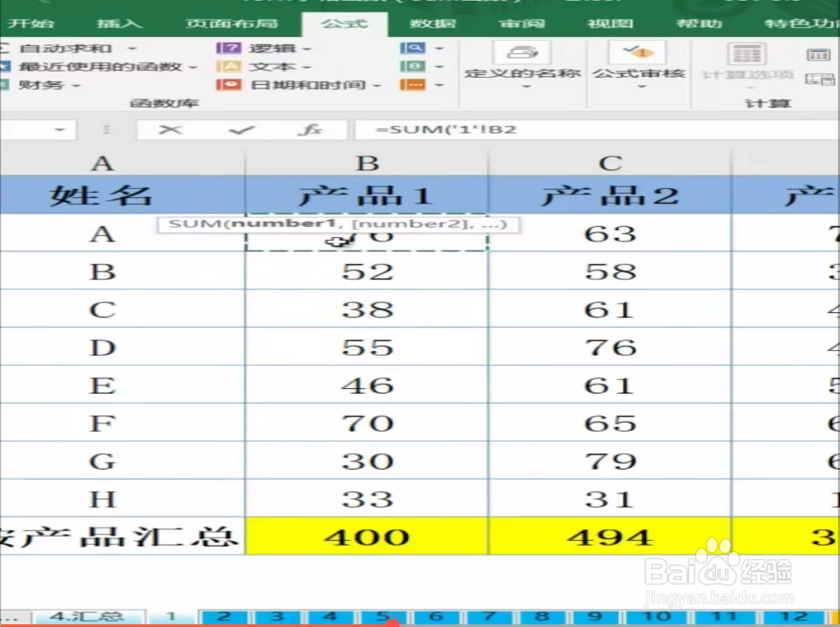Click the 自动求和 button
Screen dimensions: 840x627
(x=65, y=49)
